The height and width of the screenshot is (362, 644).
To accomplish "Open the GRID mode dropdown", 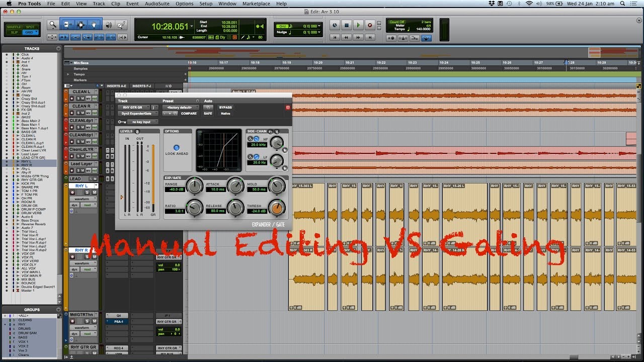I will pos(30,32).
